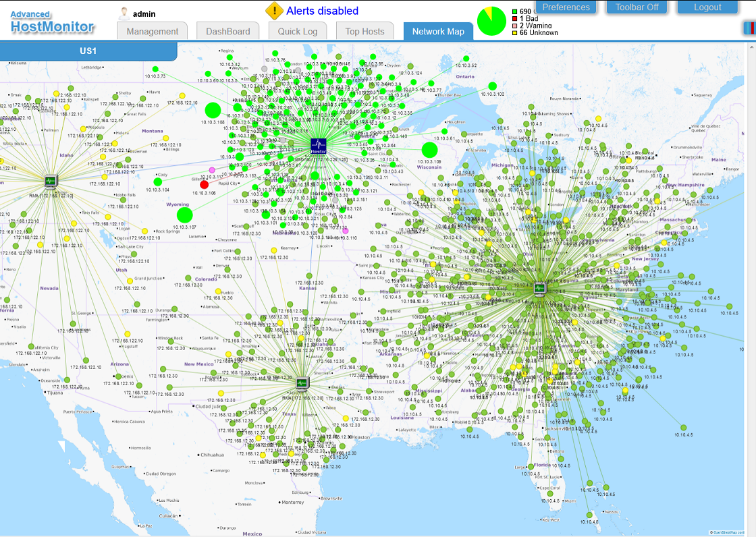Image resolution: width=756 pixels, height=537 pixels.
Task: Select host node 10.10.3.77
Action: pos(431,84)
